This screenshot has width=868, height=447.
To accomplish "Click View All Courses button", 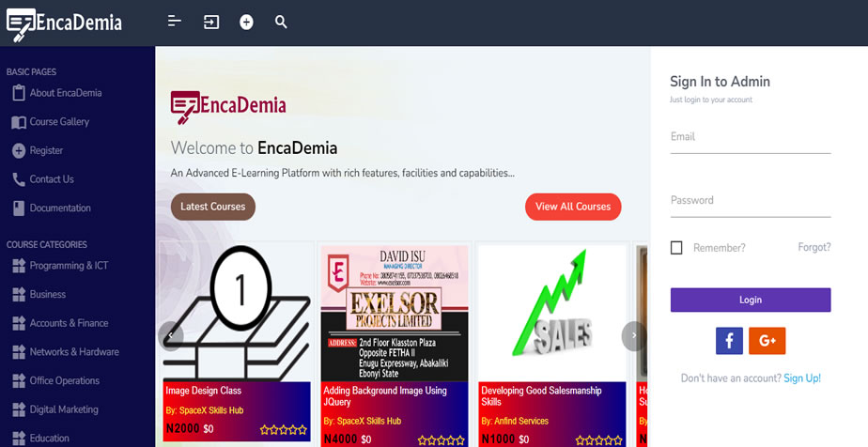I will [x=573, y=207].
